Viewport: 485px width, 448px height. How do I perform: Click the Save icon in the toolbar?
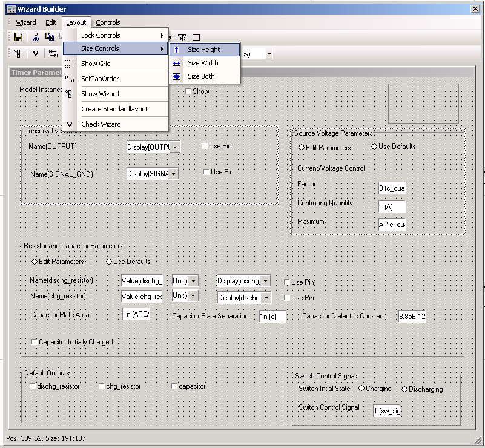(18, 37)
